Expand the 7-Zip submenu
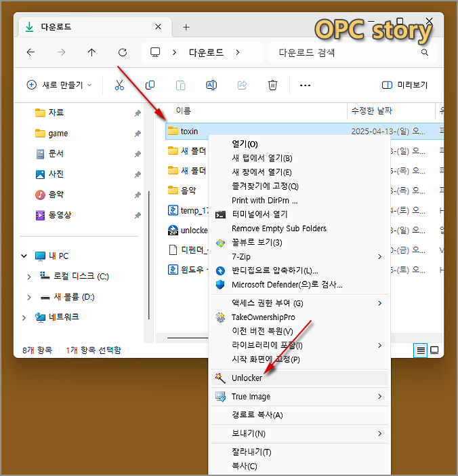 click(379, 257)
